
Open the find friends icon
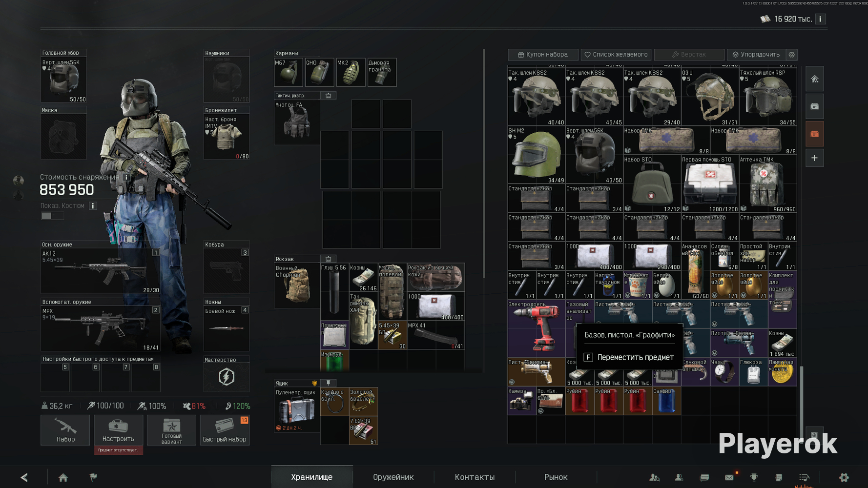655,477
